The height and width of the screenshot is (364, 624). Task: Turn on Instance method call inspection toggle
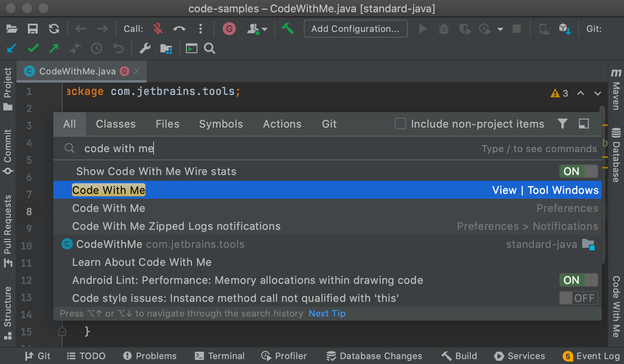579,298
